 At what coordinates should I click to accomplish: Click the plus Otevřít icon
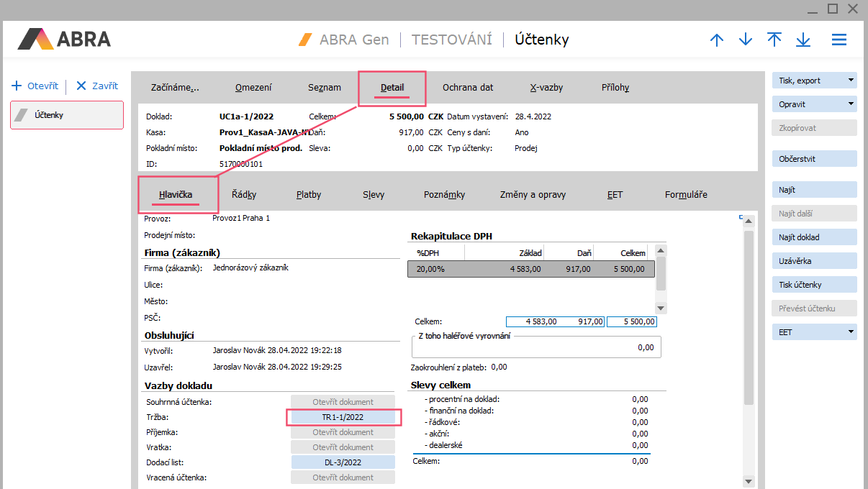[17, 86]
